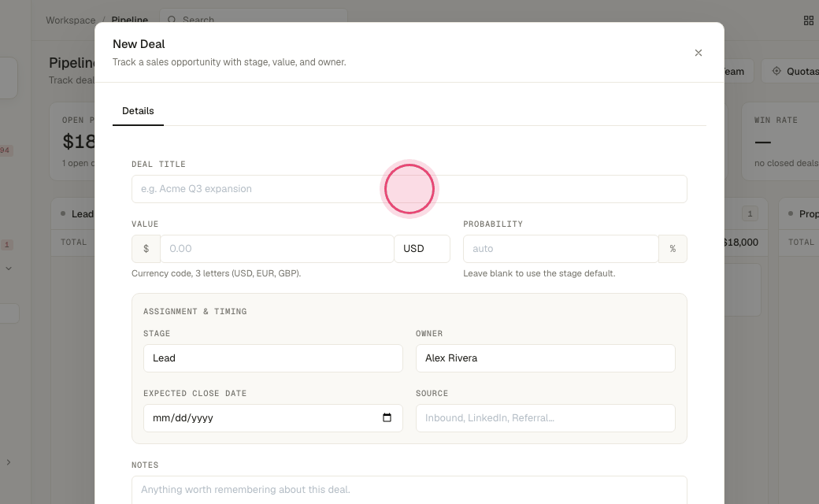This screenshot has width=819, height=504.
Task: Close the New Deal dialog
Action: [x=699, y=53]
